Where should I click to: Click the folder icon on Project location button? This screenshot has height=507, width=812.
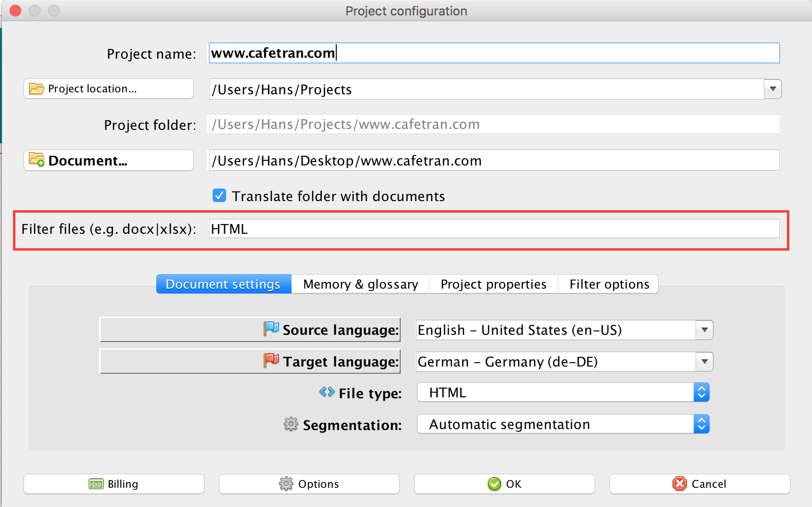(36, 89)
